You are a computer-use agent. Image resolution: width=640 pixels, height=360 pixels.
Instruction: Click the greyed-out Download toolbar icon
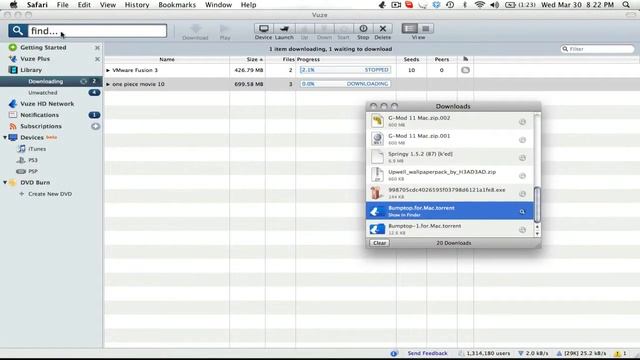point(196,29)
